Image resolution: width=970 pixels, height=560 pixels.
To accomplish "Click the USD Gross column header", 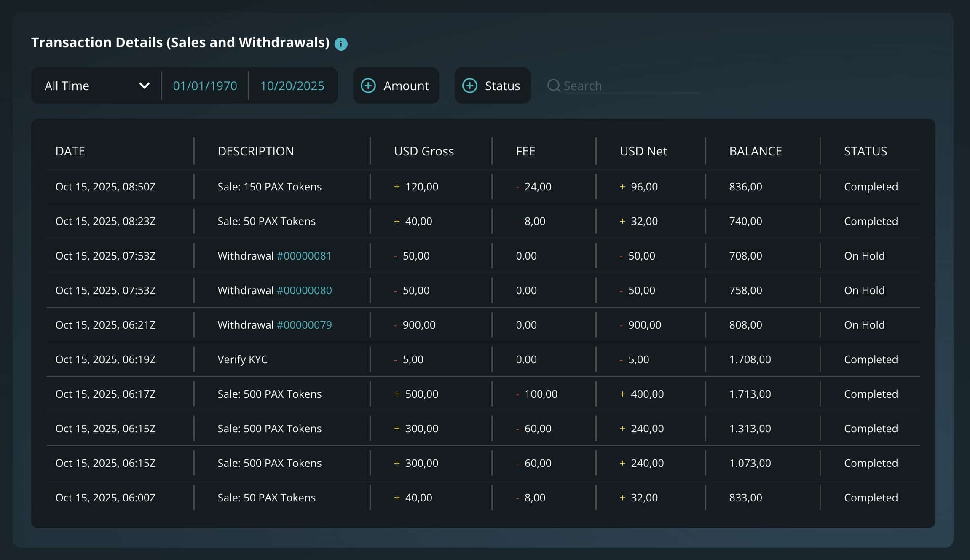I will point(423,151).
